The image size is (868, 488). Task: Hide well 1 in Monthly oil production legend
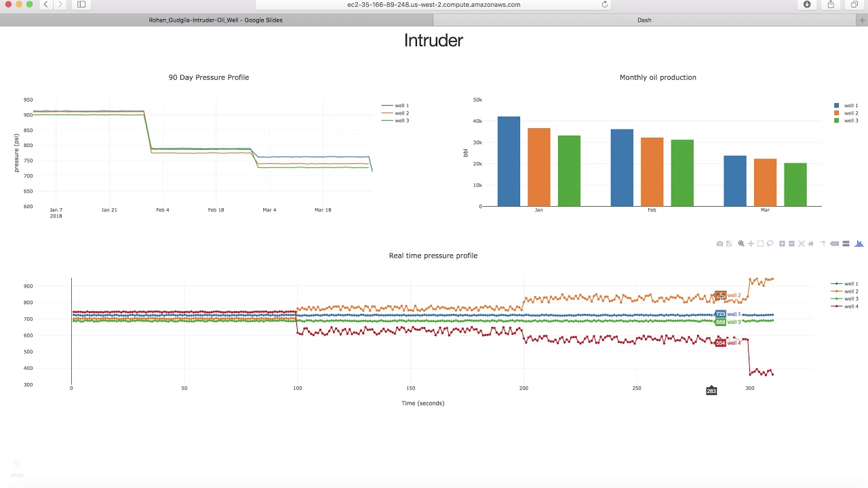(x=846, y=106)
